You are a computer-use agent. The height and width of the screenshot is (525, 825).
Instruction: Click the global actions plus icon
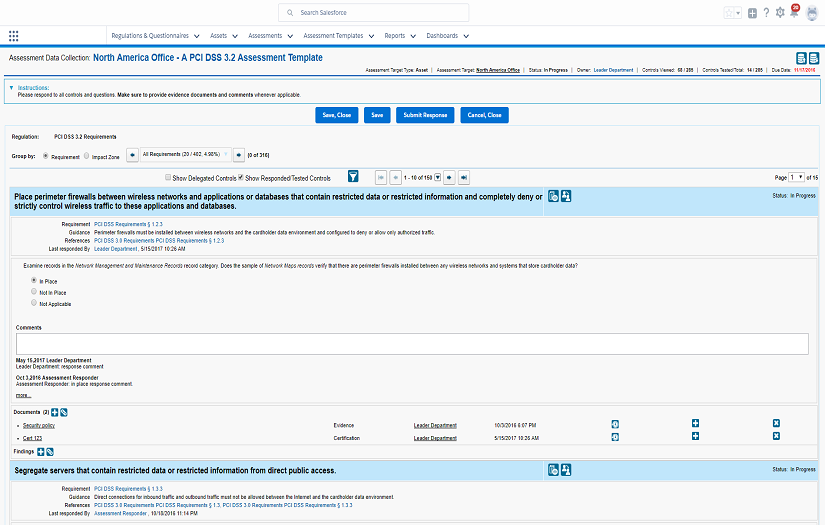click(752, 13)
